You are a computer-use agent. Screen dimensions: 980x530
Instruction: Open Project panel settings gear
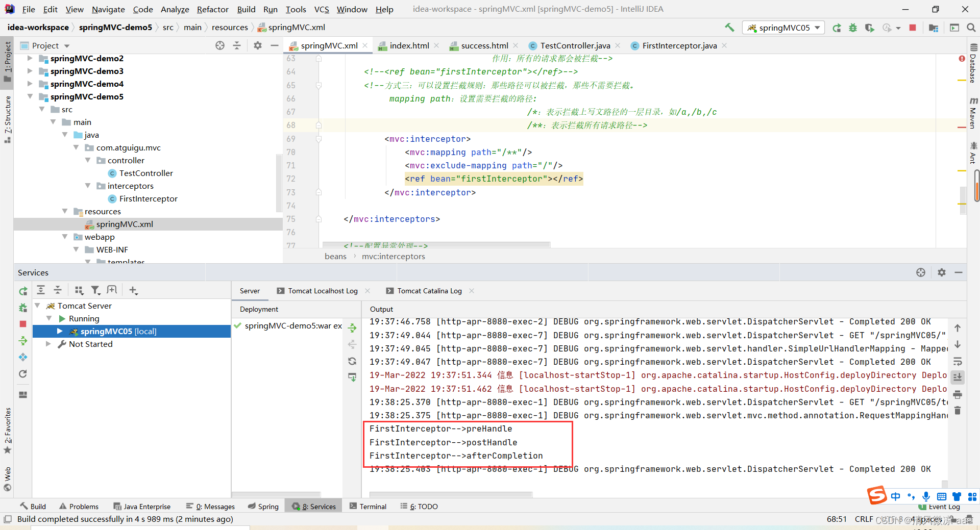pyautogui.click(x=258, y=45)
